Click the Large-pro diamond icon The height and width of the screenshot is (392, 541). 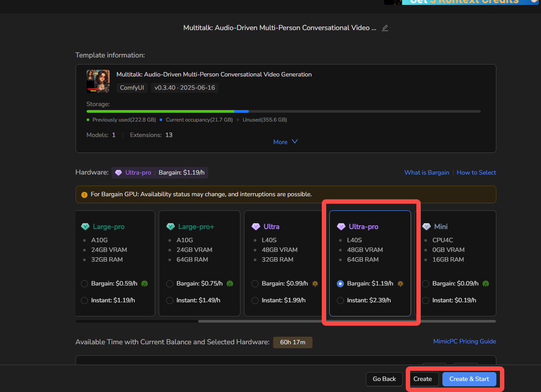[85, 227]
